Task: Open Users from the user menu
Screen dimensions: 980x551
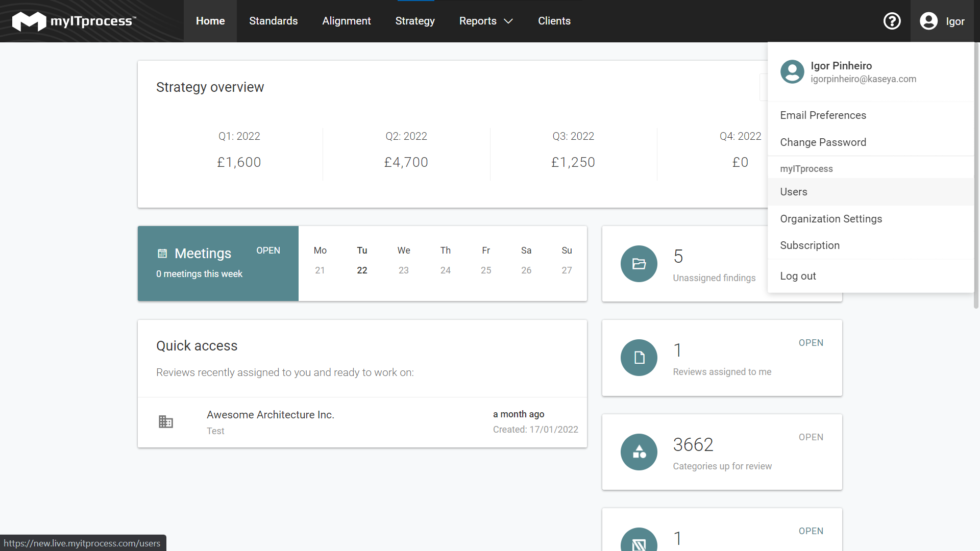Action: [x=870, y=192]
